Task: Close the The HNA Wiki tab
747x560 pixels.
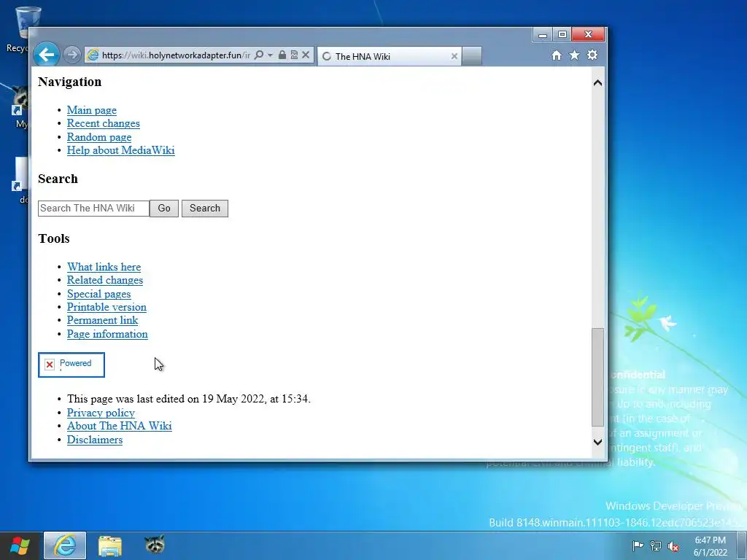Action: pos(454,56)
